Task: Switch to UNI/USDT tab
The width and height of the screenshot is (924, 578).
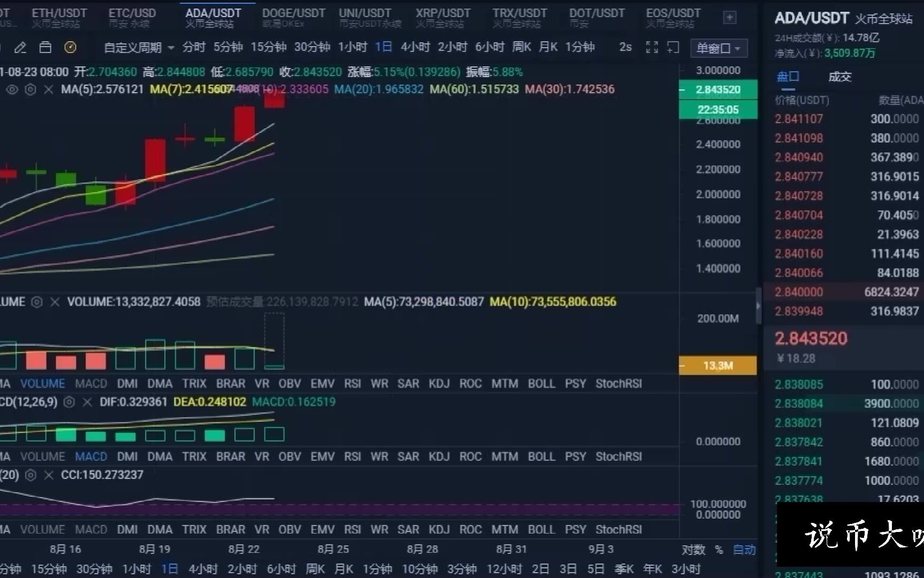Action: [369, 18]
